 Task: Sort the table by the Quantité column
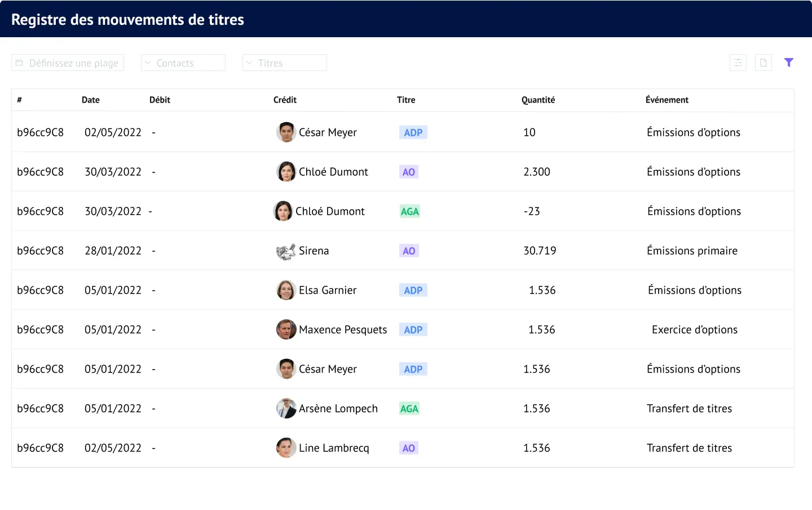coord(538,100)
